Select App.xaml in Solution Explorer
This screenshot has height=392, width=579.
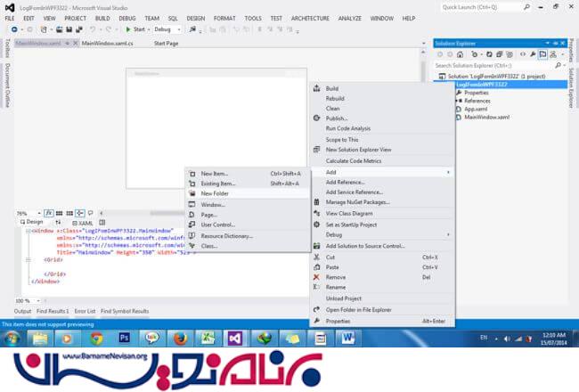click(x=476, y=109)
